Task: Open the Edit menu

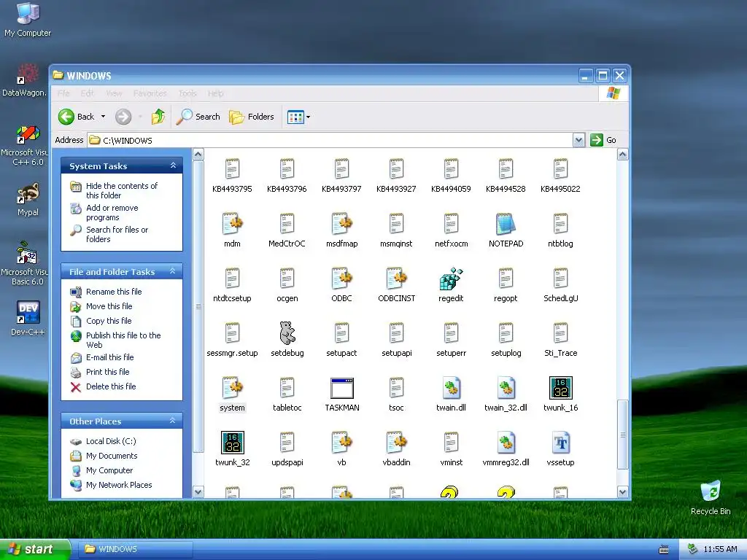Action: (x=88, y=93)
